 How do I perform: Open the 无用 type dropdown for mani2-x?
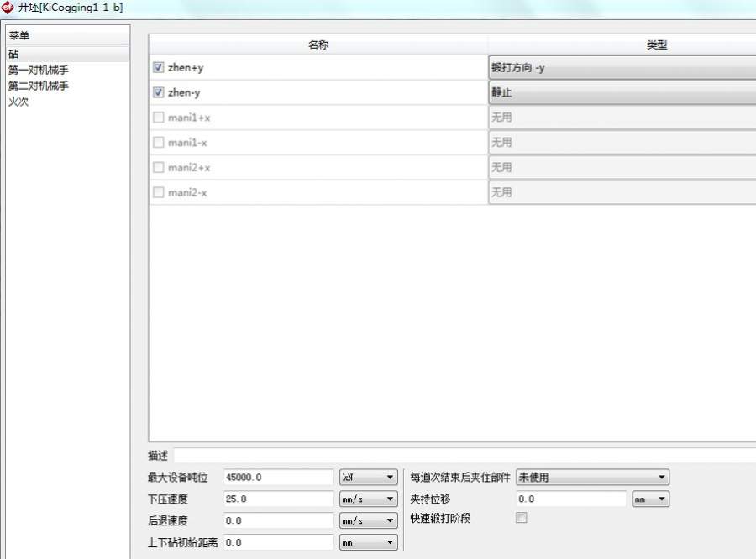coord(622,192)
